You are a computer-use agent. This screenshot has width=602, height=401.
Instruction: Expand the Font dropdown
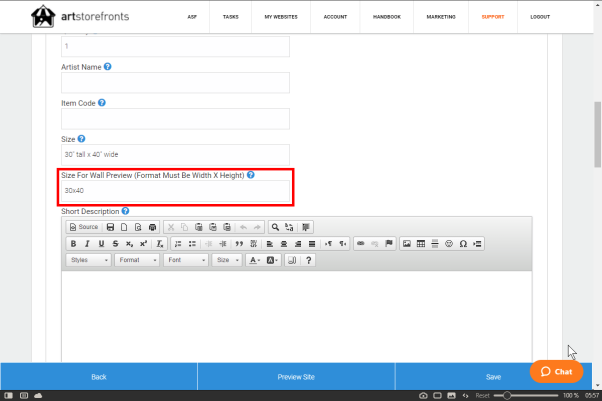186,260
